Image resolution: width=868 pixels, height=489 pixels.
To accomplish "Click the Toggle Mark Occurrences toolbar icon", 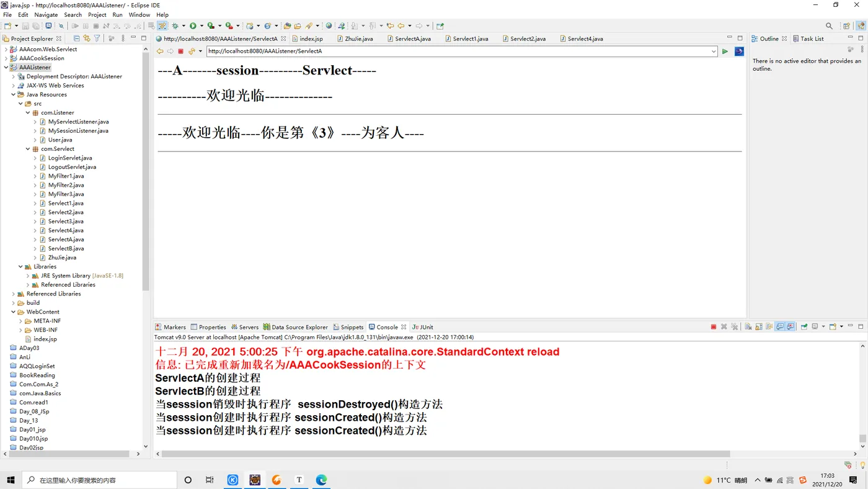I will tap(162, 26).
